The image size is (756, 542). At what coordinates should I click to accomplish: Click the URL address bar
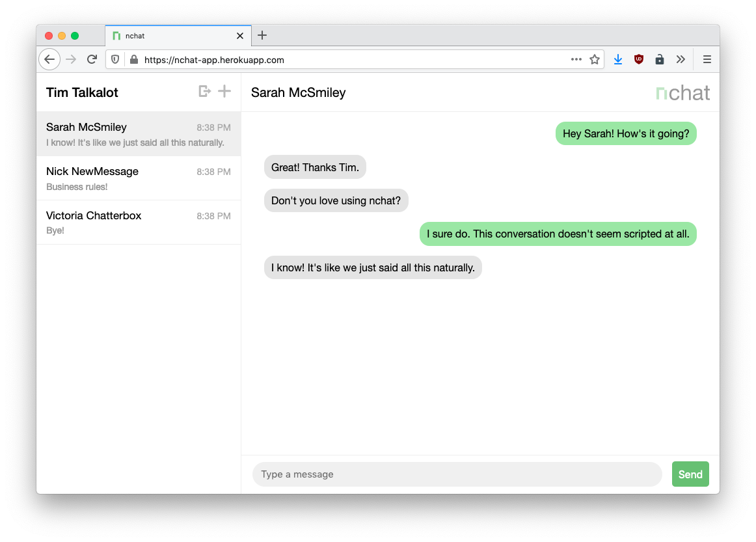tap(355, 59)
